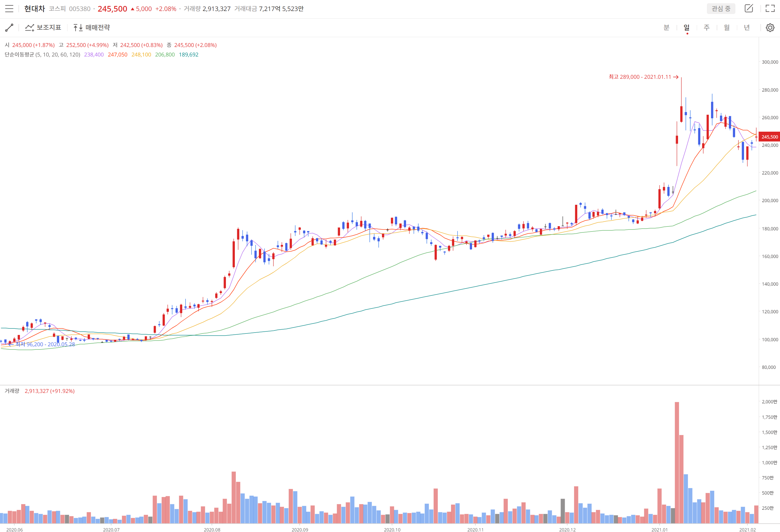Click the 거래량 volume panel label
780x532 pixels.
12,391
